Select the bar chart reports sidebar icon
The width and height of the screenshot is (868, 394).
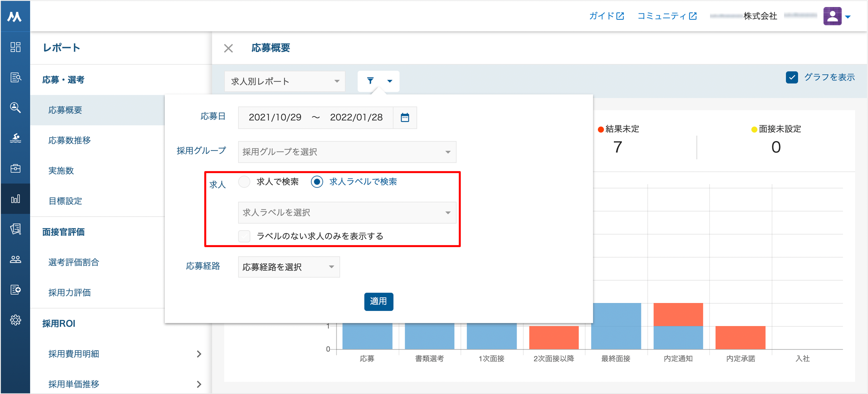16,199
